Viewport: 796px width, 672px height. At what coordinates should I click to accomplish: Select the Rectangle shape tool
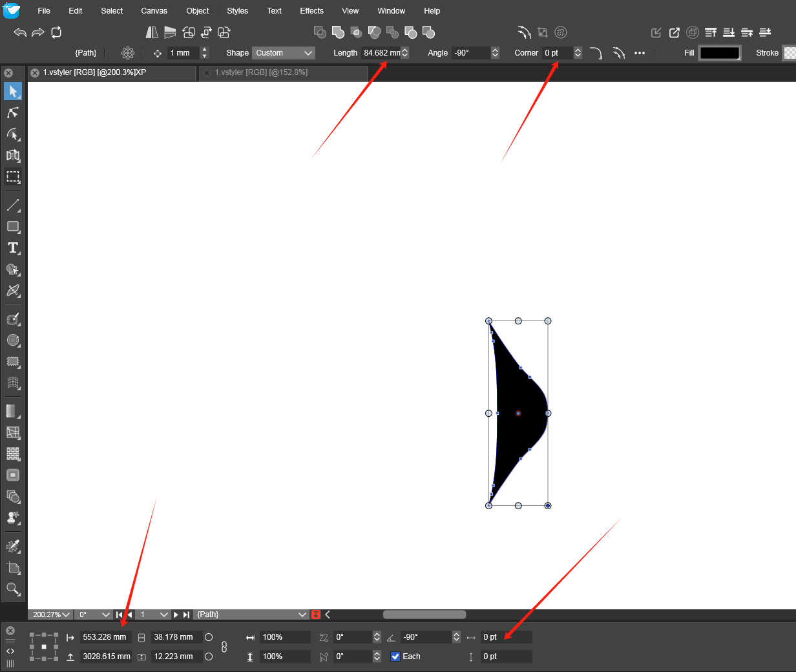click(13, 227)
